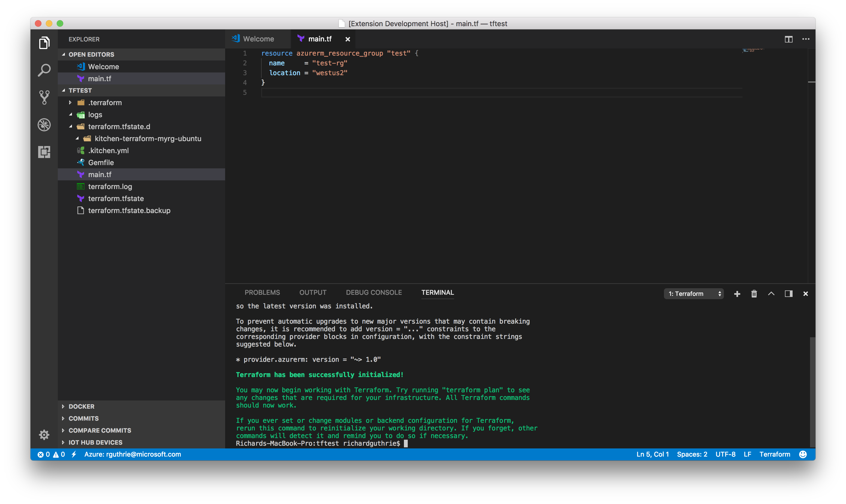
Task: Place cursor on empty line 5
Action: click(501, 93)
